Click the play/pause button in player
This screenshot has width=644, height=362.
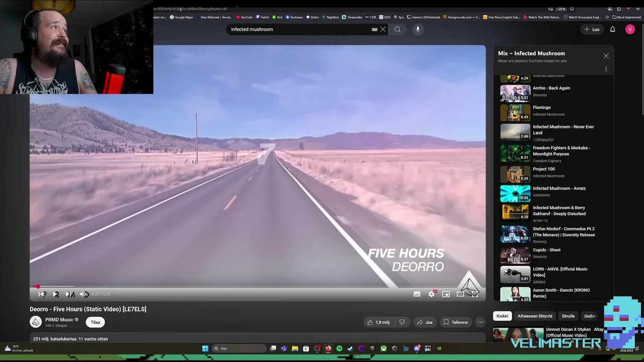click(56, 294)
